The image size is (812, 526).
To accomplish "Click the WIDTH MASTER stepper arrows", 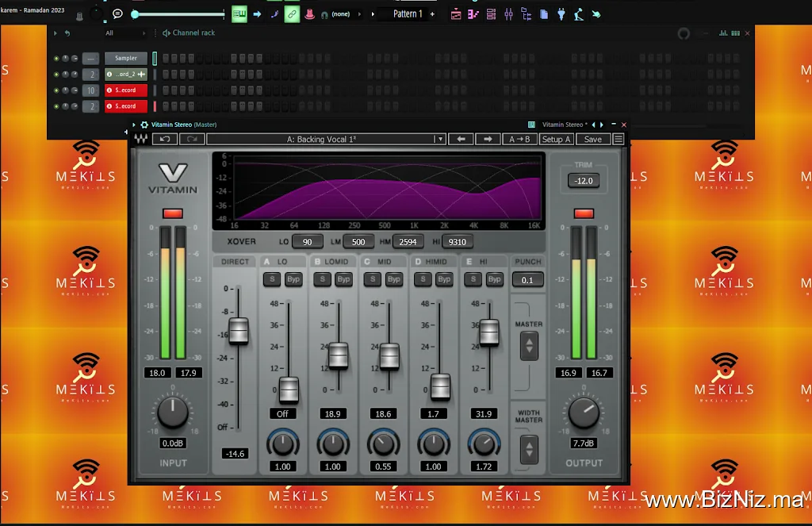I will click(529, 449).
